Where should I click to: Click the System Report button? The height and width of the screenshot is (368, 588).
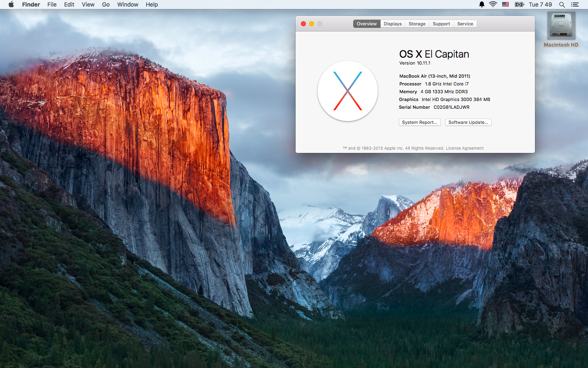420,122
